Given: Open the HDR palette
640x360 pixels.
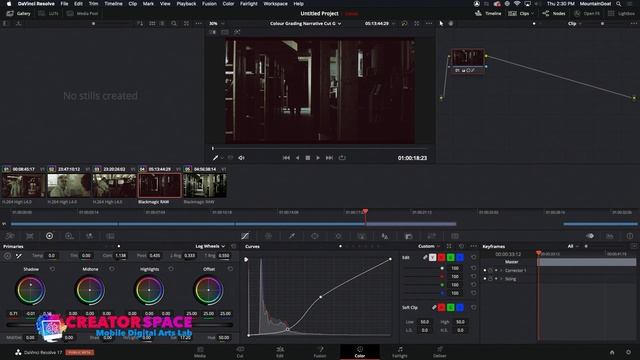Looking at the screenshot, I should (x=69, y=236).
